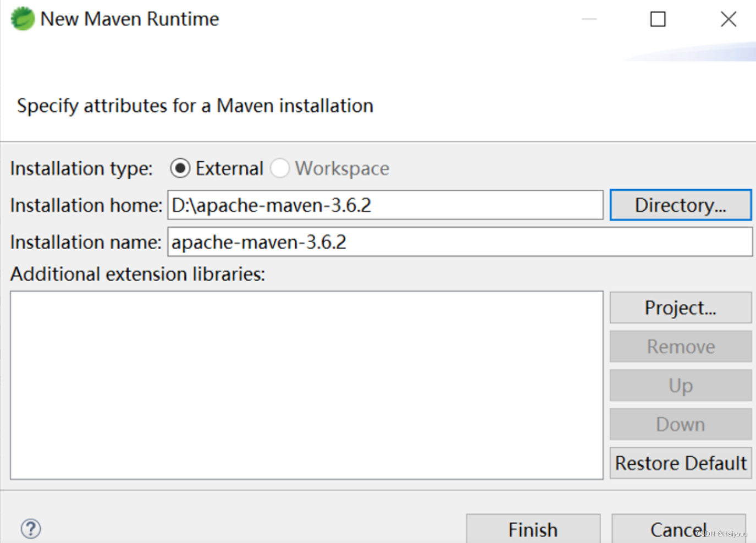Click the Installation home path field

[x=385, y=205]
